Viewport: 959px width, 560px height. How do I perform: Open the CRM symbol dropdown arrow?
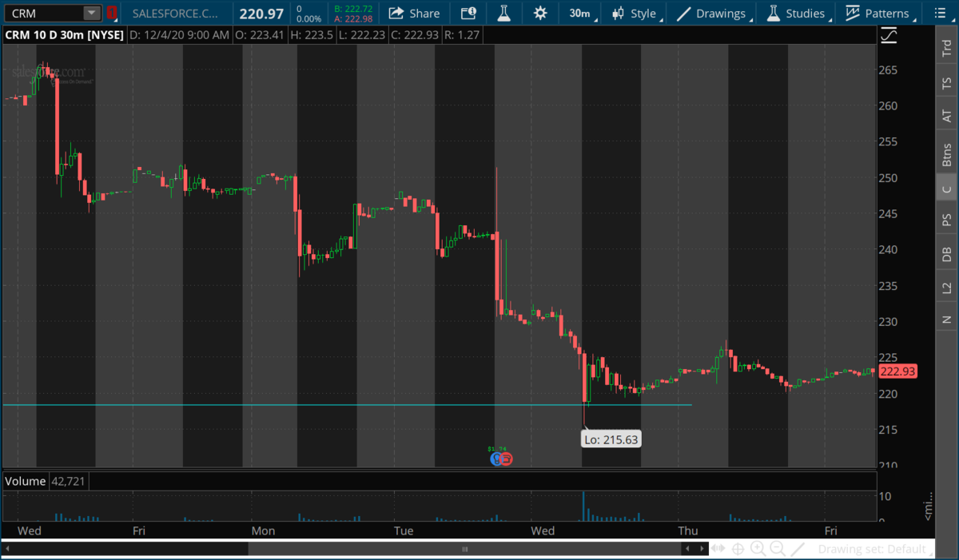tap(92, 13)
